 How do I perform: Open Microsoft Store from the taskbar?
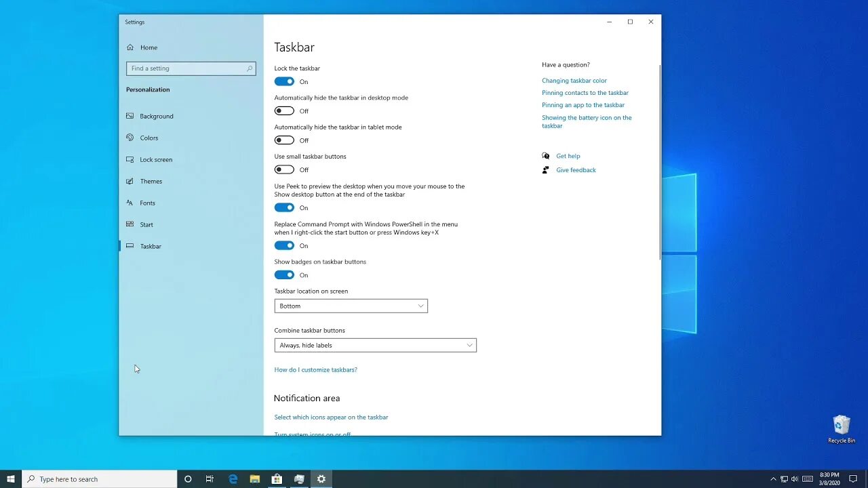pyautogui.click(x=277, y=479)
